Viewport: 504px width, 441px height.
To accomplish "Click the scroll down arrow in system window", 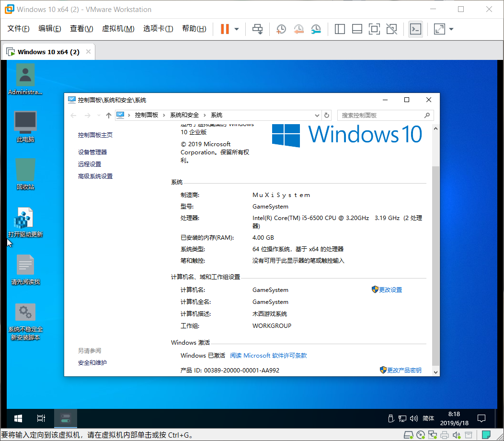I will coord(435,372).
